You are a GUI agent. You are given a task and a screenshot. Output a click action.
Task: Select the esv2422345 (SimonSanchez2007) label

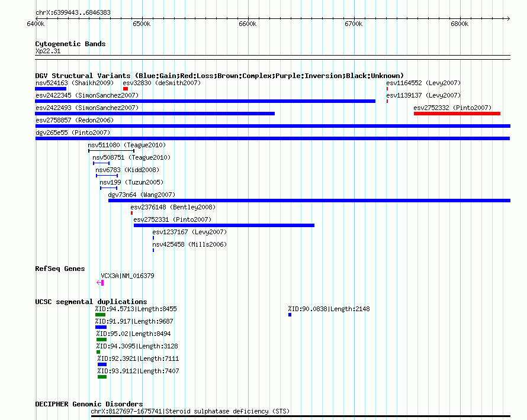[x=87, y=95]
